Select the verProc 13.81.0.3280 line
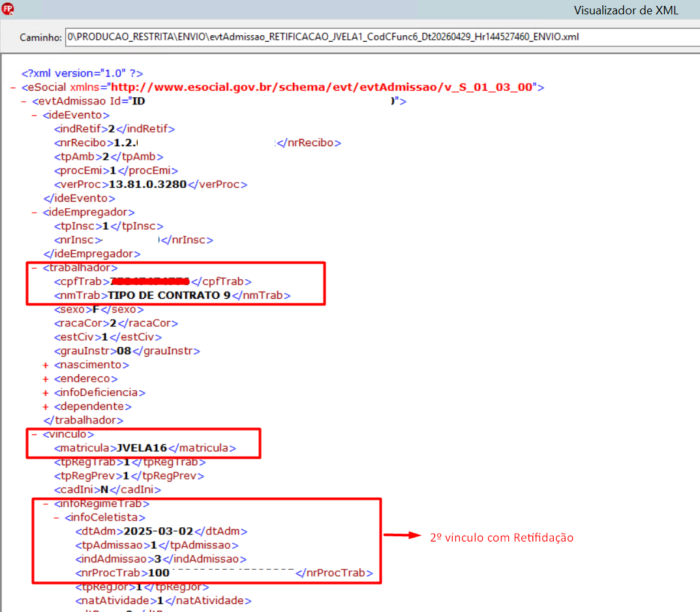 [151, 185]
